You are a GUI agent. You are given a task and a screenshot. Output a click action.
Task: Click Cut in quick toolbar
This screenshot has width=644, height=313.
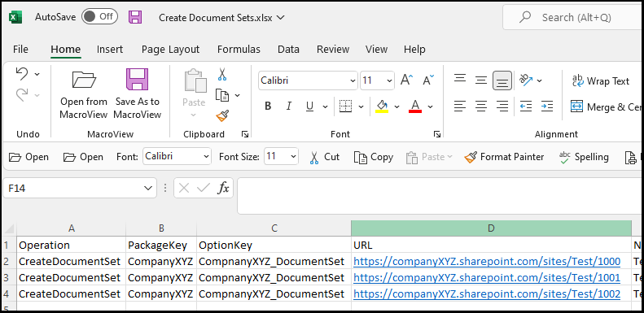click(325, 157)
